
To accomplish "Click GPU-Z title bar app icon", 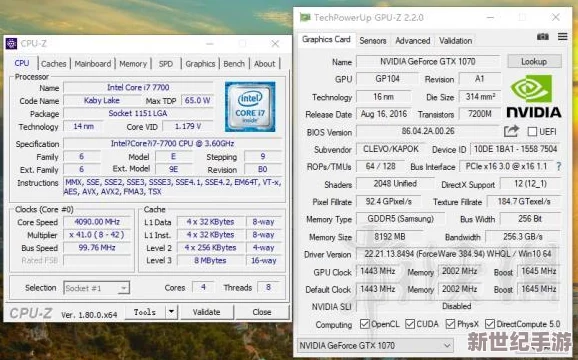I will [x=305, y=17].
